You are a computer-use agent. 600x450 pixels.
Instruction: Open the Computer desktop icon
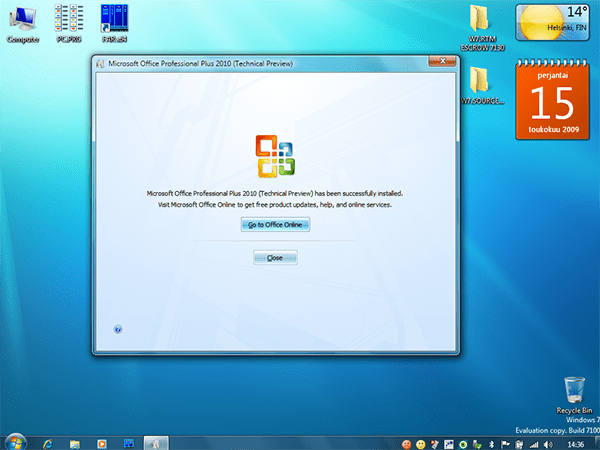click(23, 25)
